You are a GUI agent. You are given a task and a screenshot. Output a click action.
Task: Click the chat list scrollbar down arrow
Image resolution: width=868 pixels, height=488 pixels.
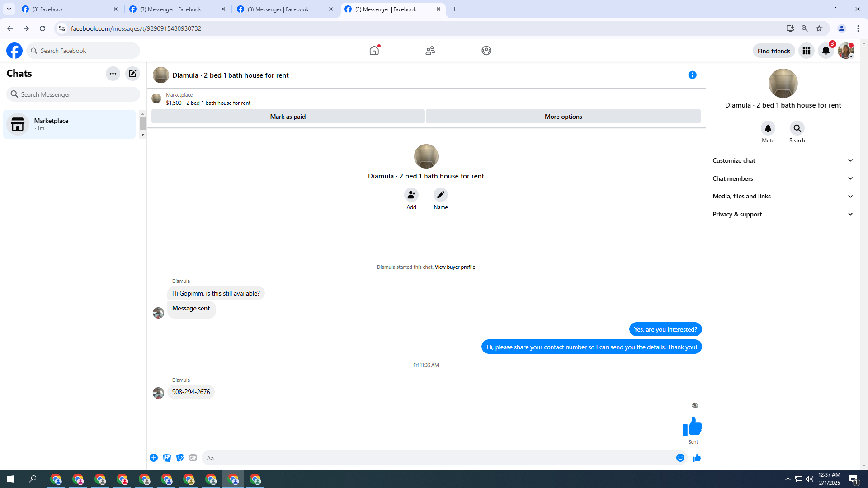point(142,135)
